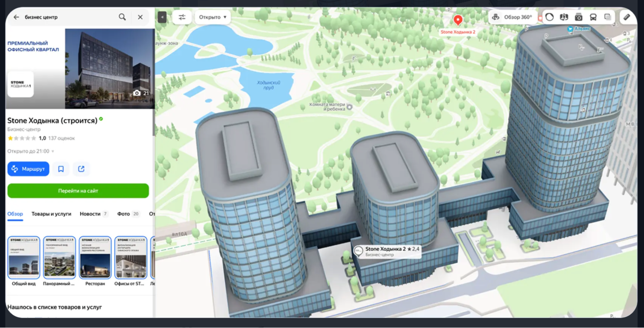This screenshot has width=644, height=328.
Task: Clear the search with X icon
Action: pos(140,17)
